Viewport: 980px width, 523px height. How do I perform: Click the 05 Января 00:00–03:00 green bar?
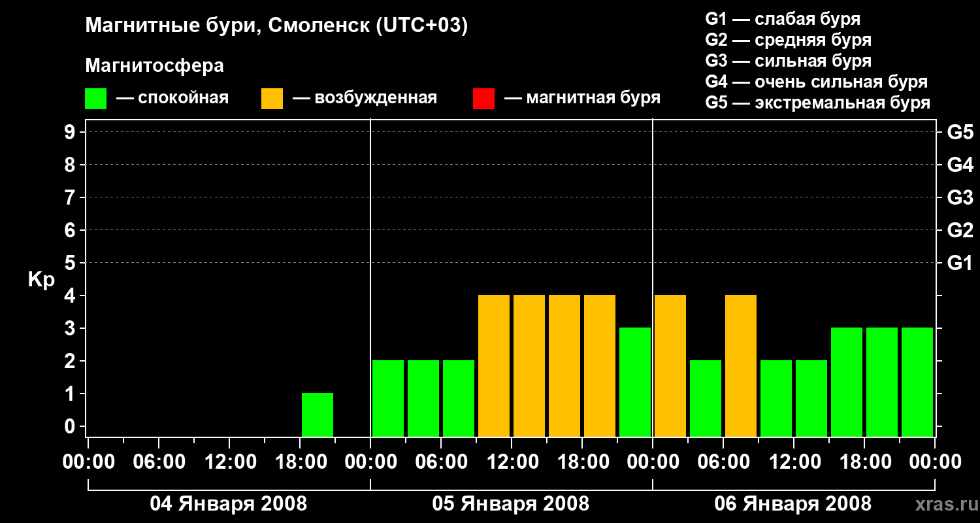pos(388,398)
